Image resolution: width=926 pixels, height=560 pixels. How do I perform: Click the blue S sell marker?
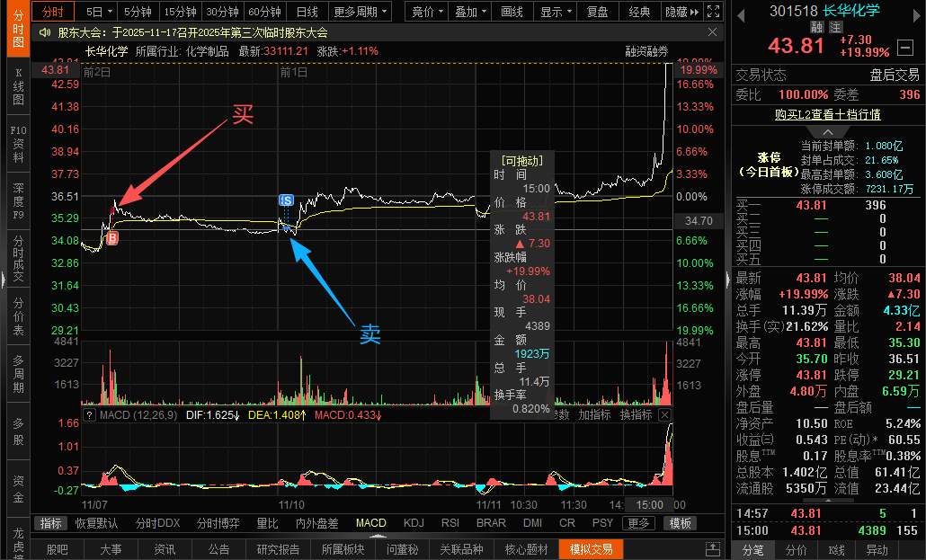[x=286, y=200]
